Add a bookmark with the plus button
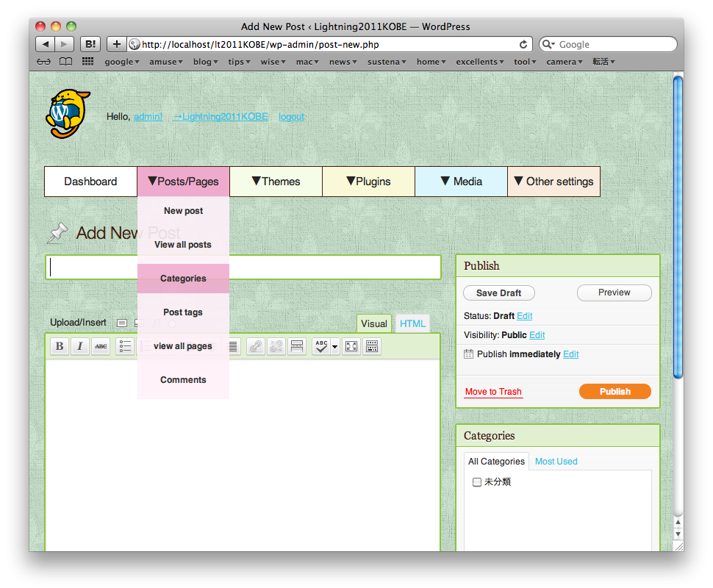713x588 pixels. tap(117, 44)
